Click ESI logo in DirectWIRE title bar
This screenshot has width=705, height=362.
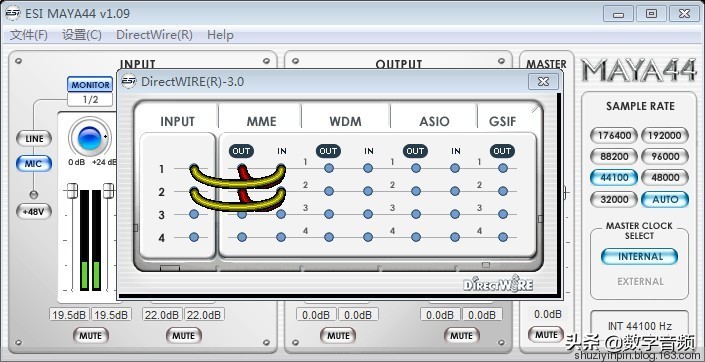click(129, 81)
